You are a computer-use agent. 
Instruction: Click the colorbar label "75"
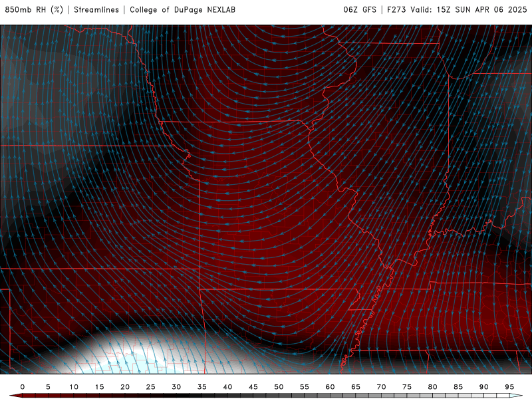pyautogui.click(x=407, y=387)
